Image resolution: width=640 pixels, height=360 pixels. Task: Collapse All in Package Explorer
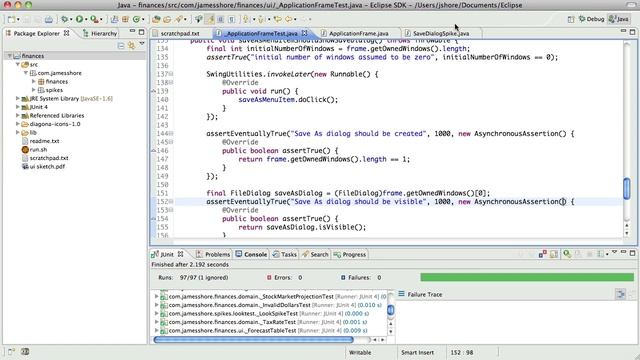pos(121,46)
